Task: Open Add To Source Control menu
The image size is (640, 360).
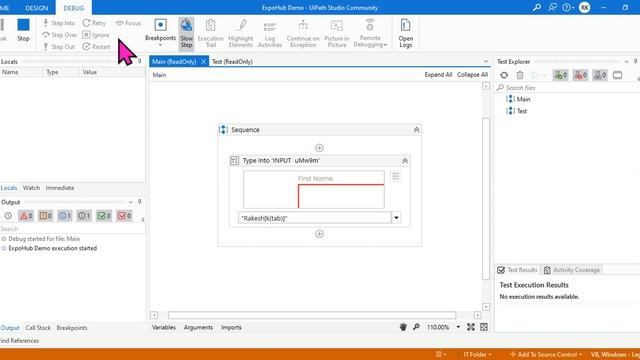Action: coord(546,354)
